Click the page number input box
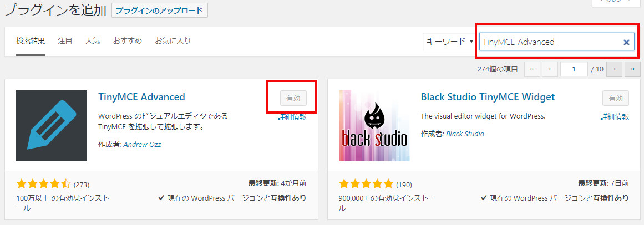 574,69
